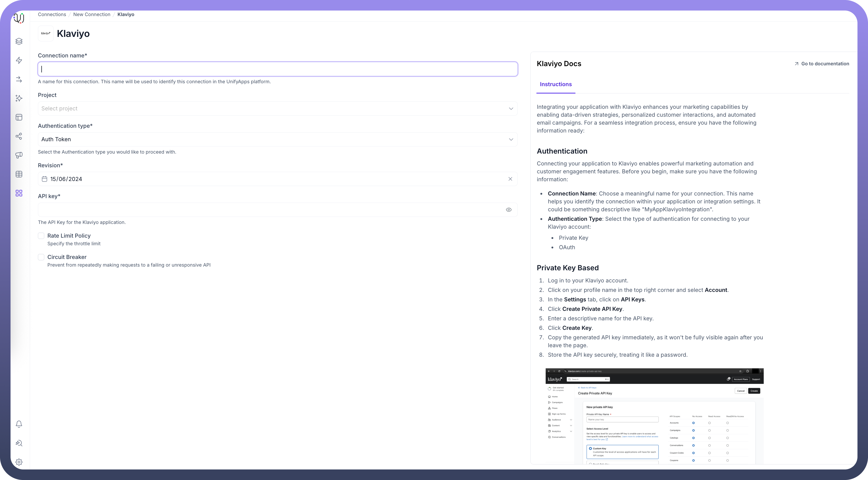Click the sparkle AI sidebar icon
The height and width of the screenshot is (480, 868).
click(x=19, y=98)
